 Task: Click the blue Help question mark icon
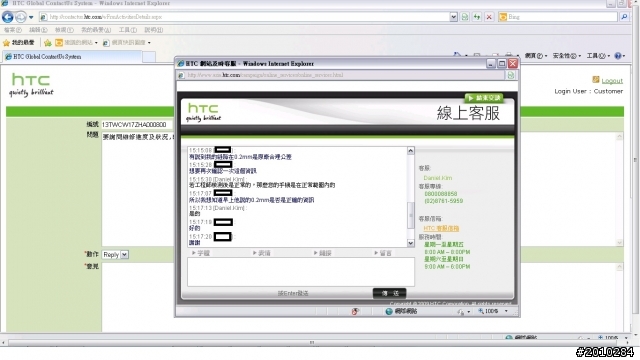(x=618, y=56)
